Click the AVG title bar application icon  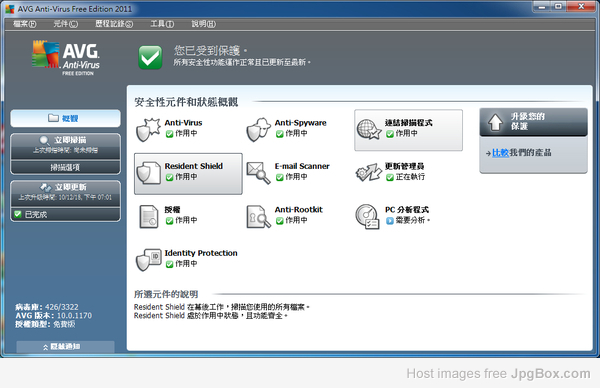click(x=10, y=9)
